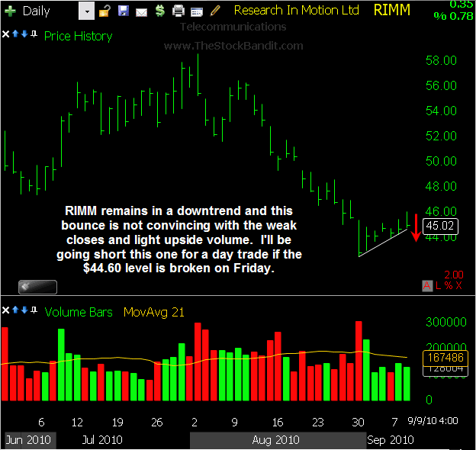Open the Daily timeframe dropdown arrow
This screenshot has width=476, height=450.
pyautogui.click(x=86, y=11)
